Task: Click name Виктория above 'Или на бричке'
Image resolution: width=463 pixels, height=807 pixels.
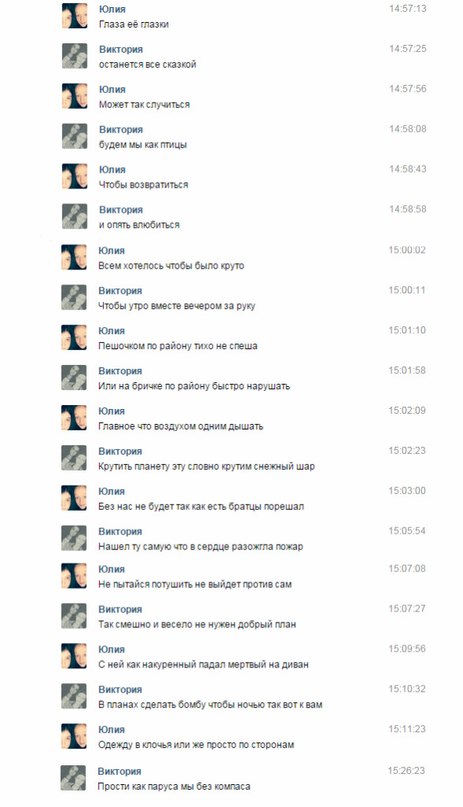Action: pos(120,371)
